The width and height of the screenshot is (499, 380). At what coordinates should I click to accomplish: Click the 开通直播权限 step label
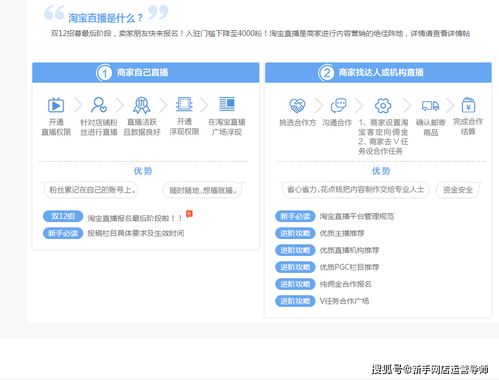[56, 127]
